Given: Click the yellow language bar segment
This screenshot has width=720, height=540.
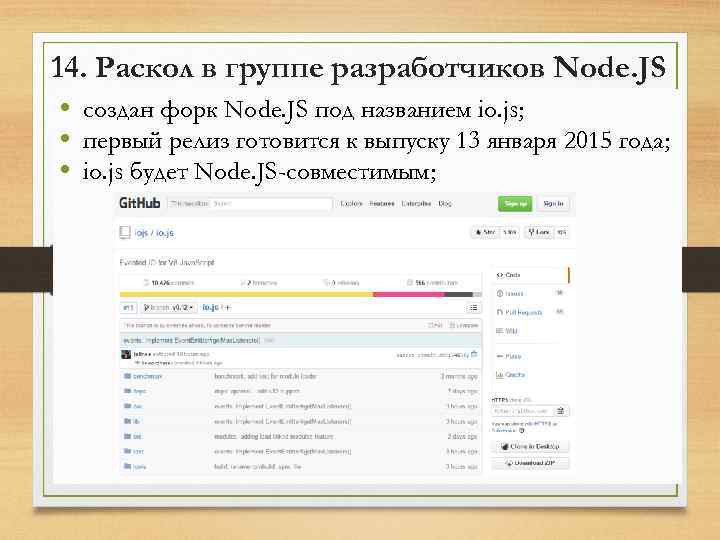Looking at the screenshot, I should 246,294.
